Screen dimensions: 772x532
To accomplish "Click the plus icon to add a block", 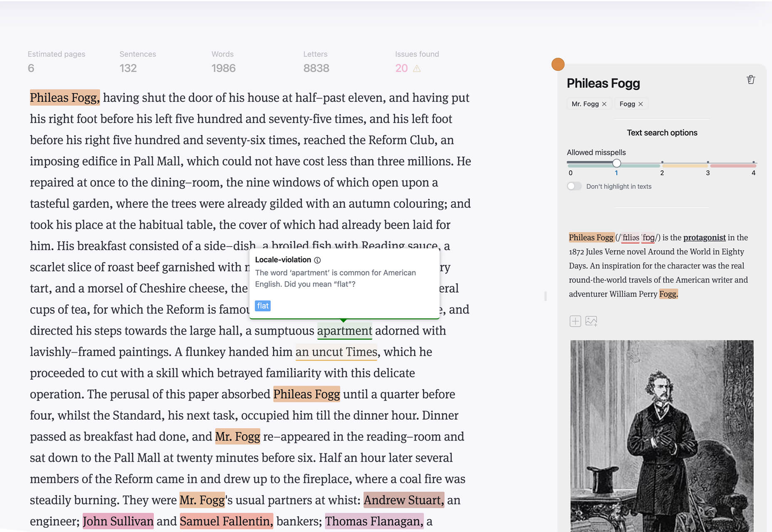I will tap(575, 321).
